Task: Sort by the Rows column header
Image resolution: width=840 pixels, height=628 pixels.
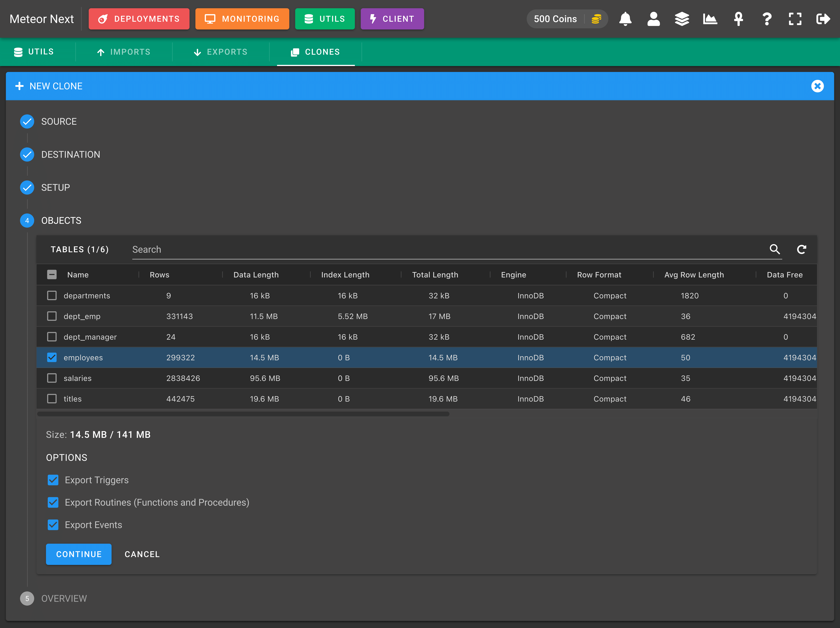Action: click(159, 275)
